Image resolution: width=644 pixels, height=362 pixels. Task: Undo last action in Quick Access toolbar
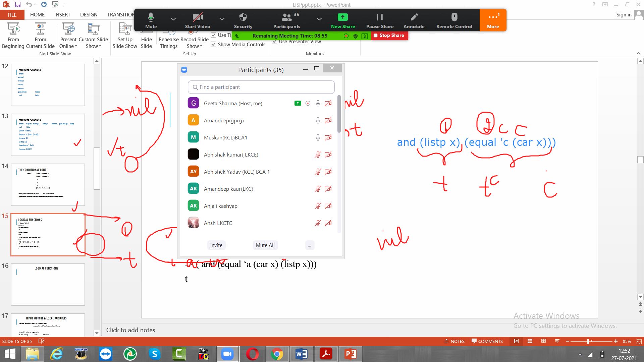[x=29, y=4]
